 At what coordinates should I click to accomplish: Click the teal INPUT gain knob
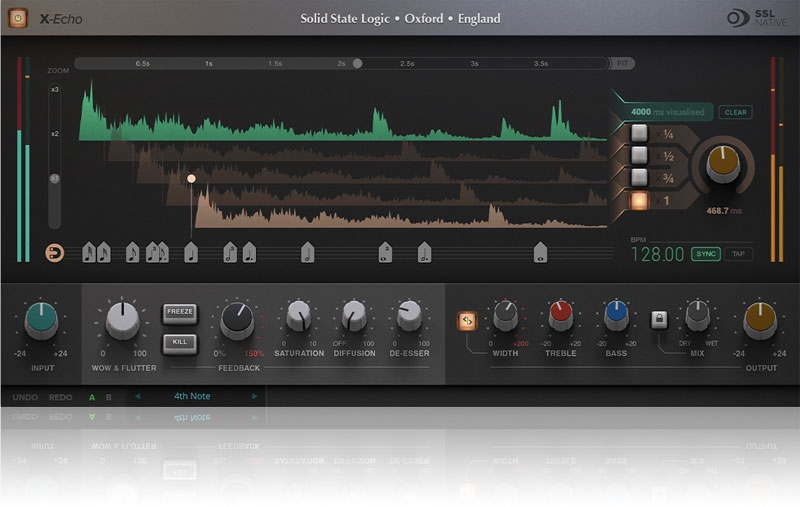tap(41, 320)
